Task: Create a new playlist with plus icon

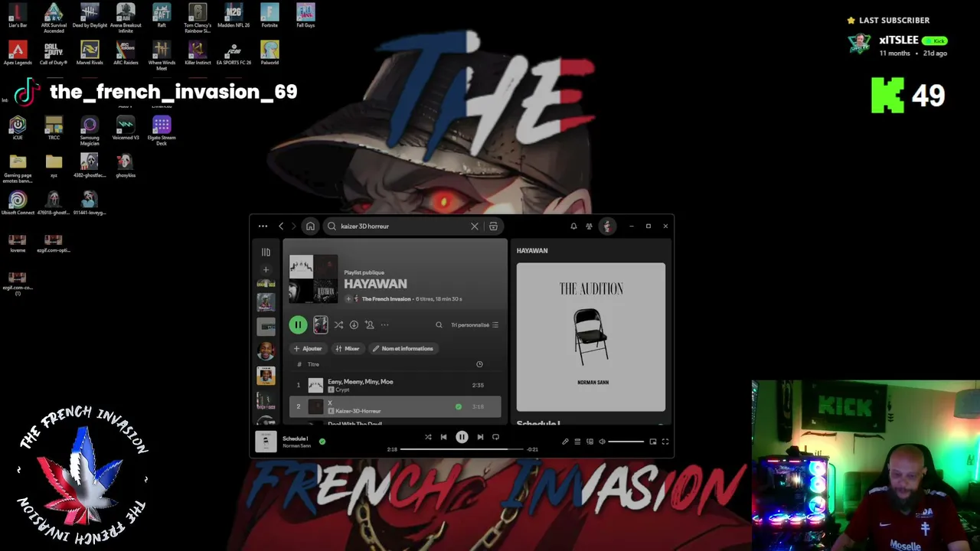Action: pyautogui.click(x=266, y=269)
